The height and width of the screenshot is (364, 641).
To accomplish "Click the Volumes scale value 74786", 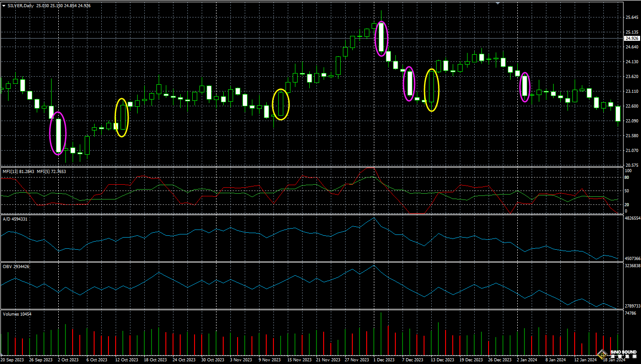I will point(630,313).
